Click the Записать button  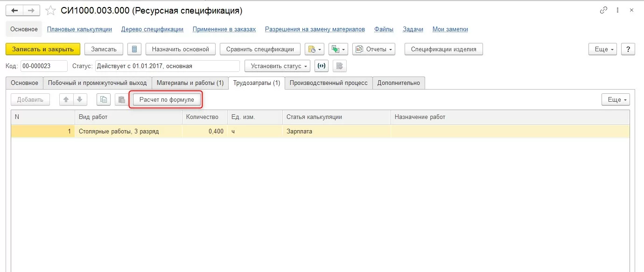click(104, 49)
